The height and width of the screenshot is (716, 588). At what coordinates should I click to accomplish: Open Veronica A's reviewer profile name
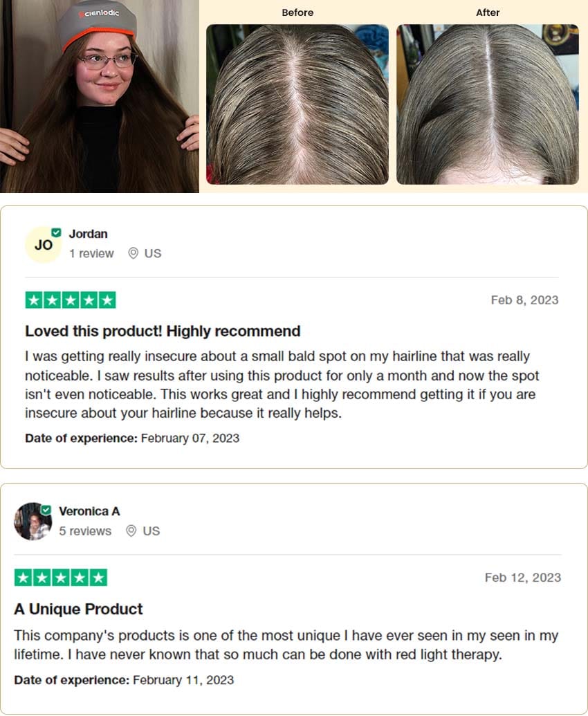[89, 511]
